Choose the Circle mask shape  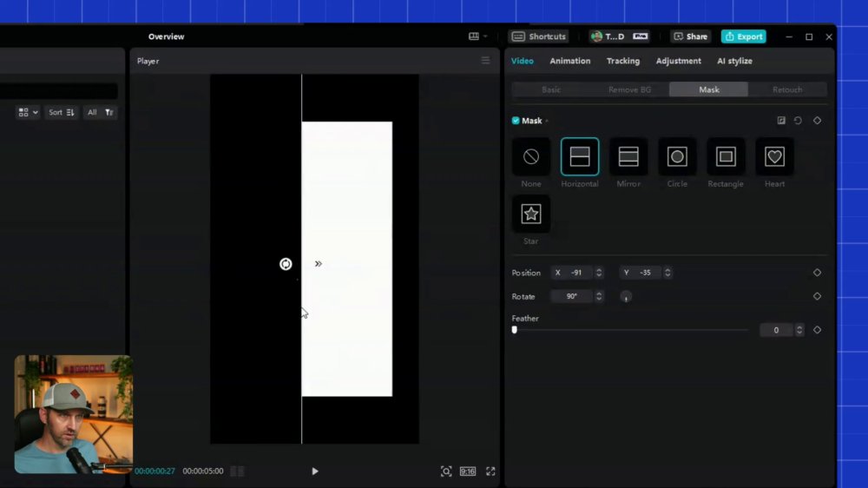[x=677, y=157]
